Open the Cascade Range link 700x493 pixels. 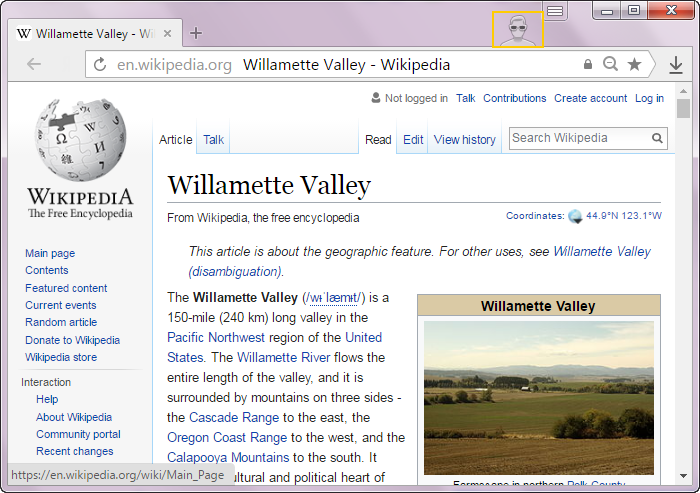point(234,418)
